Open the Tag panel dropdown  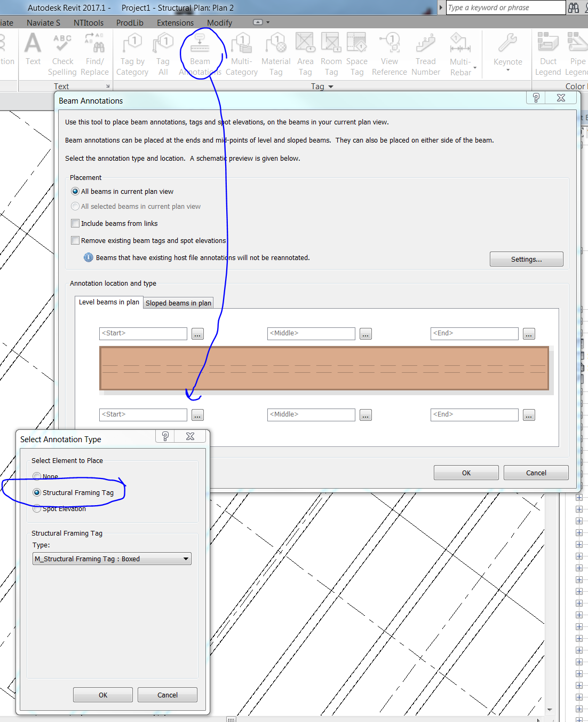(x=330, y=86)
